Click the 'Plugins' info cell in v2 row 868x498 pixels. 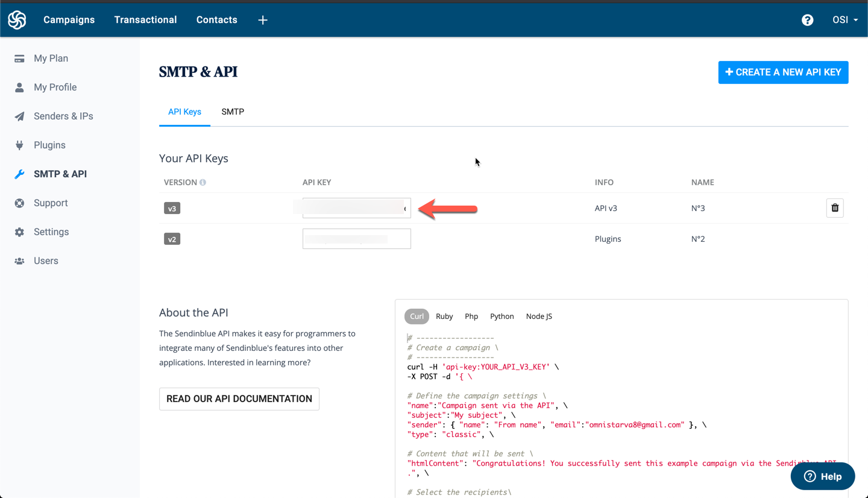(608, 239)
